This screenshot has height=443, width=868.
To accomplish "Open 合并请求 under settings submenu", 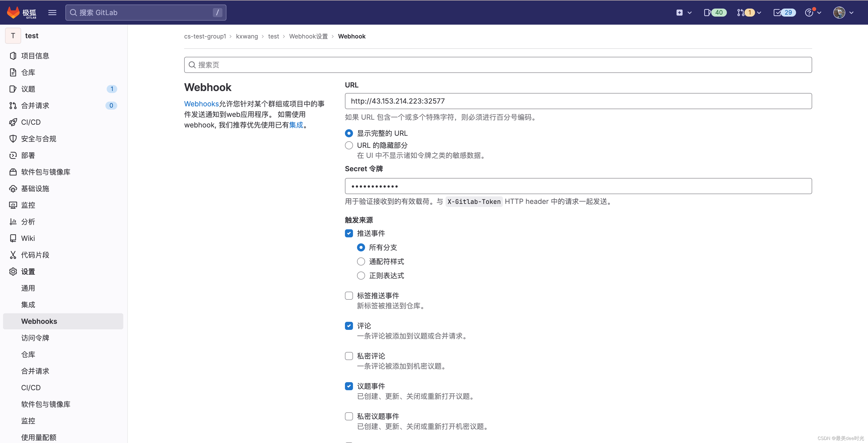I will coord(63,371).
